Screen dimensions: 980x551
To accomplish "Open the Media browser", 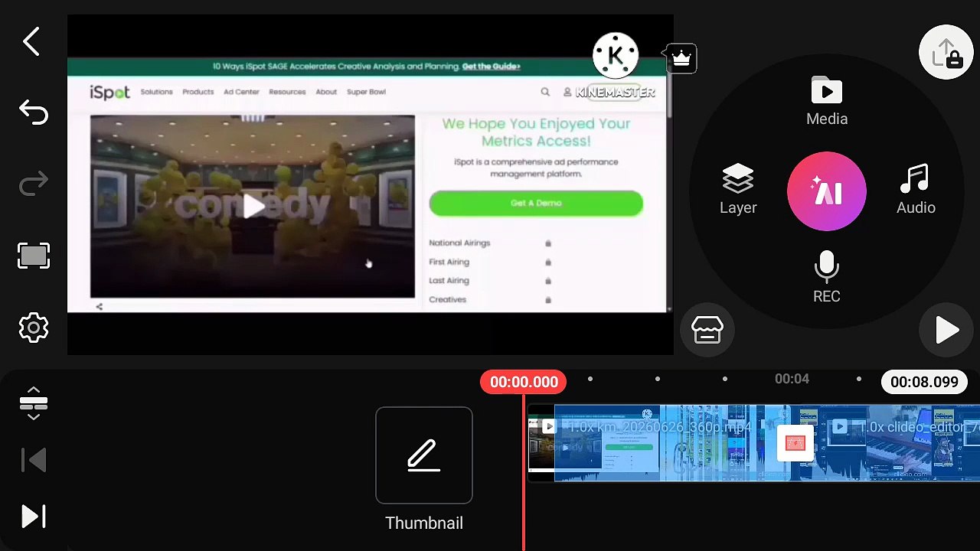I will [x=827, y=101].
